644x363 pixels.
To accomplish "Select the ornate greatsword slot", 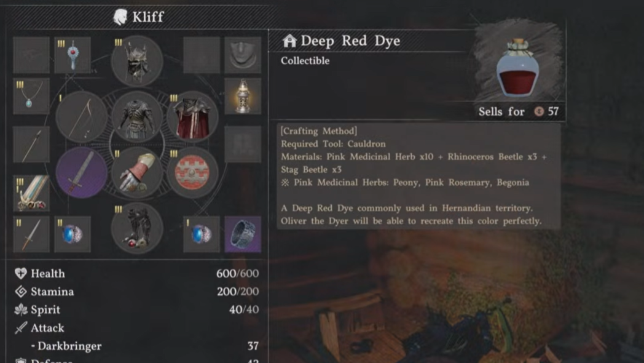I will (x=31, y=193).
